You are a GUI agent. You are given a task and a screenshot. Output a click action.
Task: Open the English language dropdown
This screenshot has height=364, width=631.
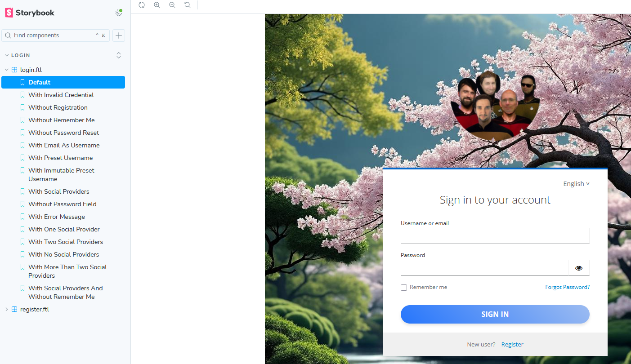(x=576, y=184)
